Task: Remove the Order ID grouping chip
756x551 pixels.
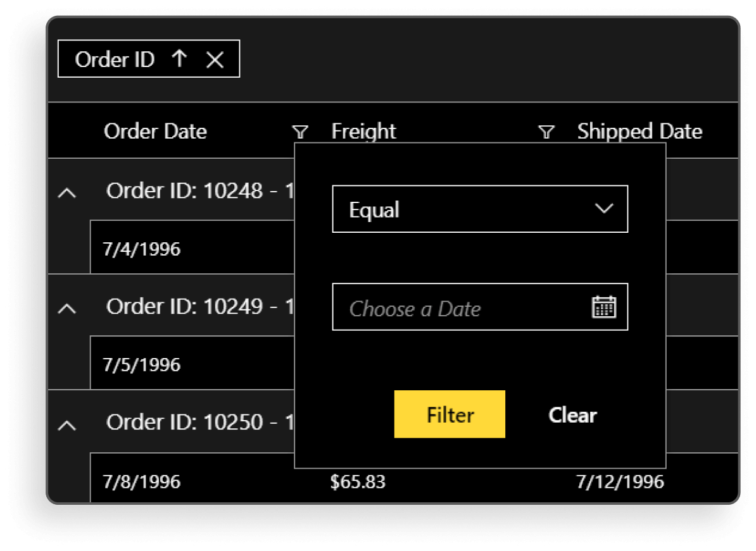Action: pos(215,59)
